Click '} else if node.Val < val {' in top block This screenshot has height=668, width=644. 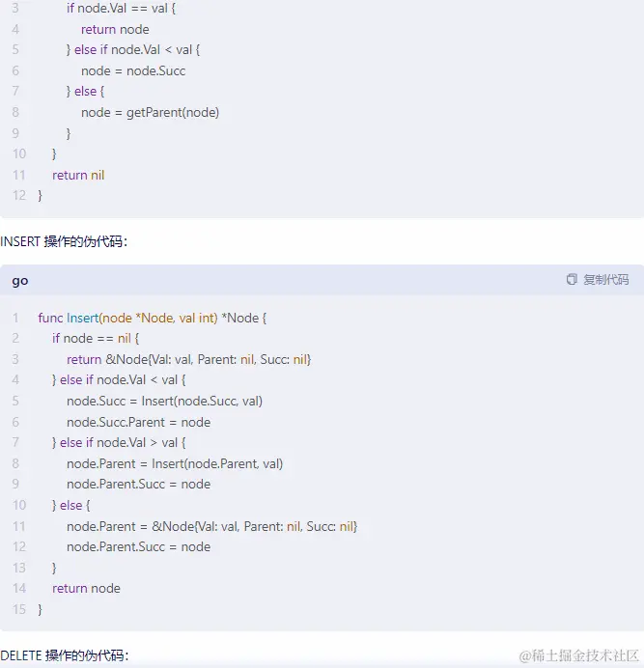133,50
